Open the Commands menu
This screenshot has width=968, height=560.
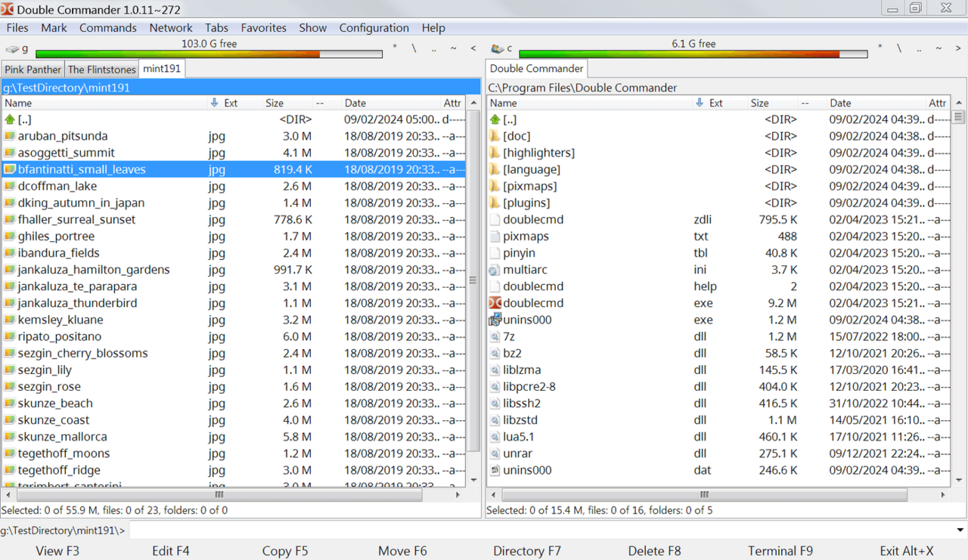click(108, 28)
